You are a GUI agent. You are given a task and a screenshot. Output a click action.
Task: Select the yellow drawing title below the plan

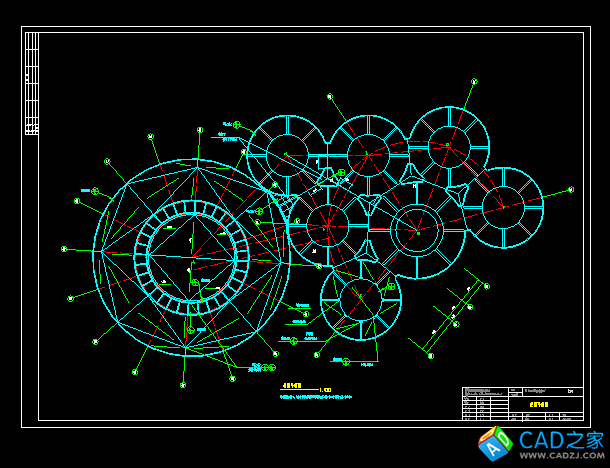pos(292,384)
